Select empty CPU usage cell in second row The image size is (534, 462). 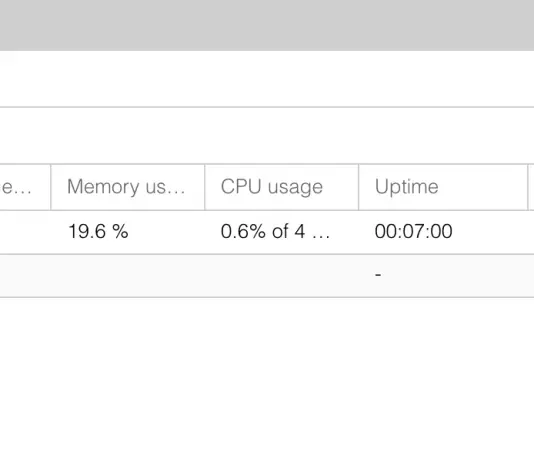pyautogui.click(x=282, y=275)
